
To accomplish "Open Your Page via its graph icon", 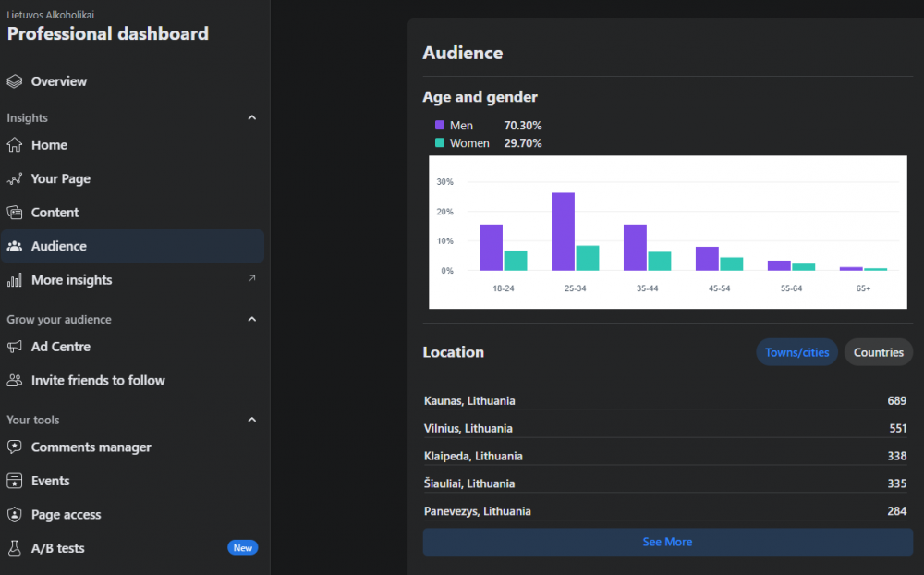I will tap(15, 179).
